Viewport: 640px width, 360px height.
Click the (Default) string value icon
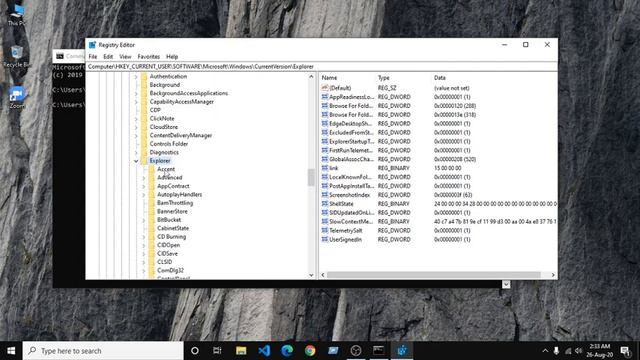pyautogui.click(x=325, y=88)
